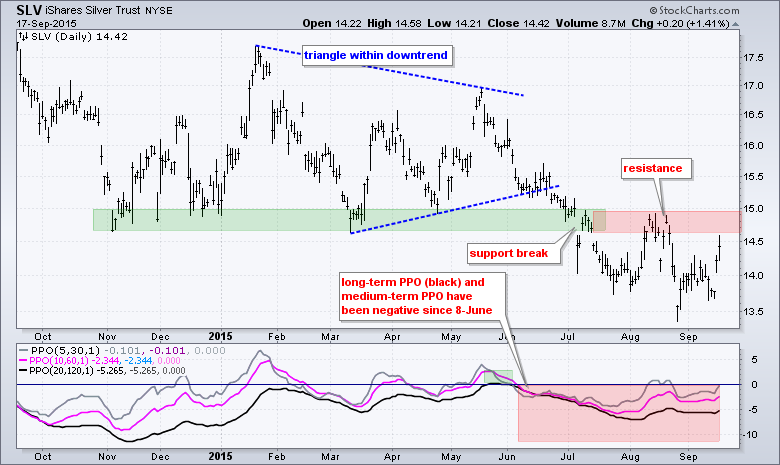This screenshot has height=465, width=780.
Task: Click the Oct label under price chart
Action: coord(43,337)
